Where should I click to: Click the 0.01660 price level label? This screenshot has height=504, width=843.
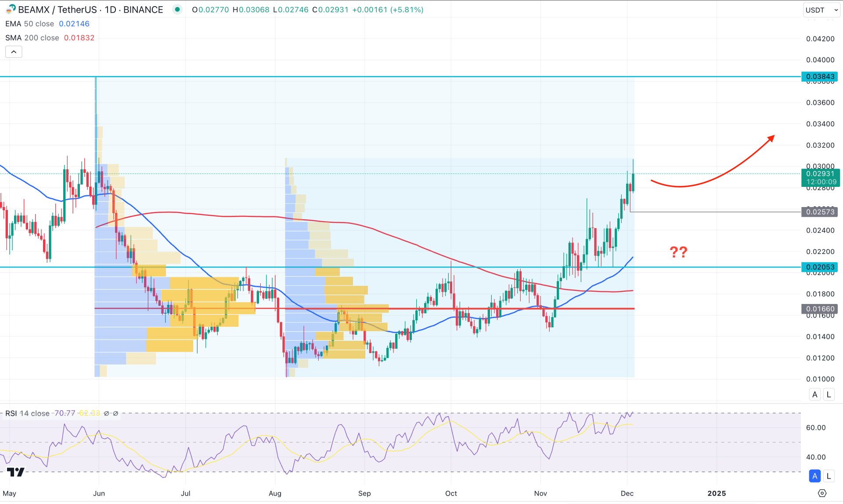[x=820, y=309]
